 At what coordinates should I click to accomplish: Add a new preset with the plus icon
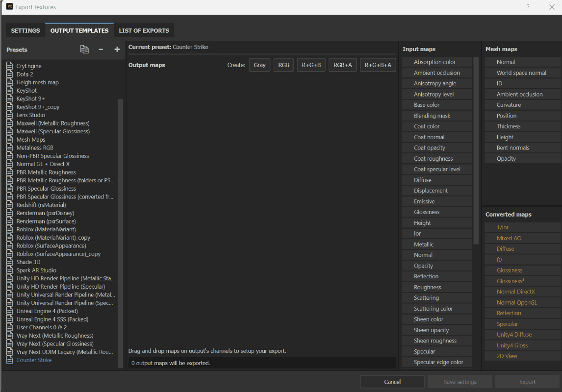117,49
